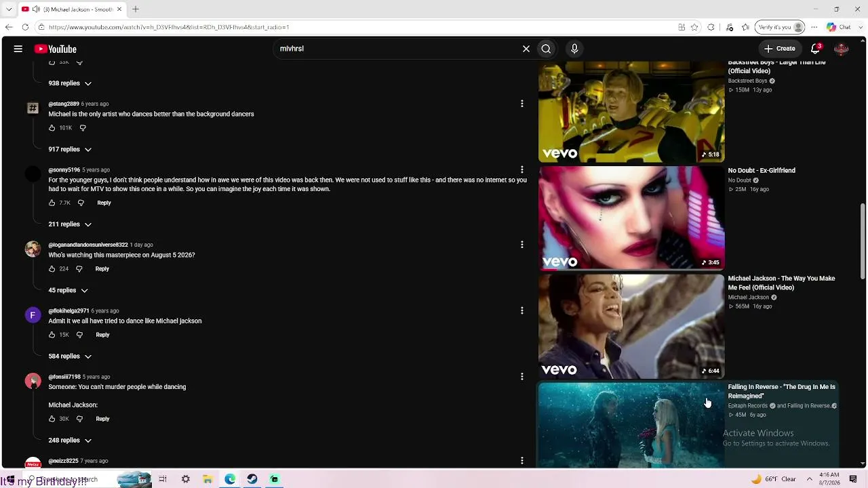Reply to the August 5 2026 comment
Screen dimensions: 868x488
click(x=102, y=269)
